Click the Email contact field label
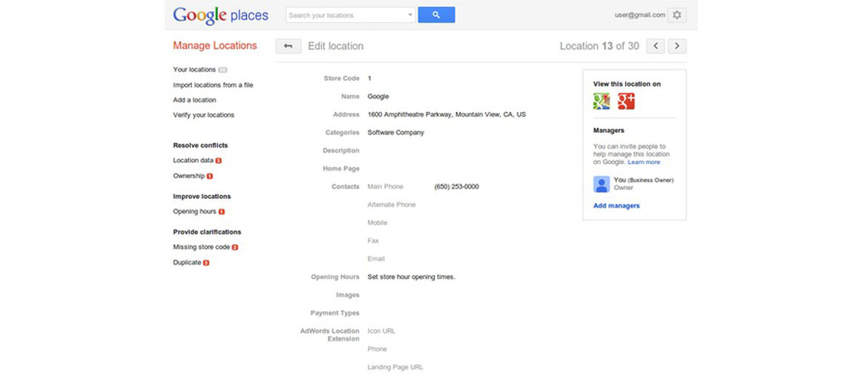The width and height of the screenshot is (868, 386). point(376,258)
